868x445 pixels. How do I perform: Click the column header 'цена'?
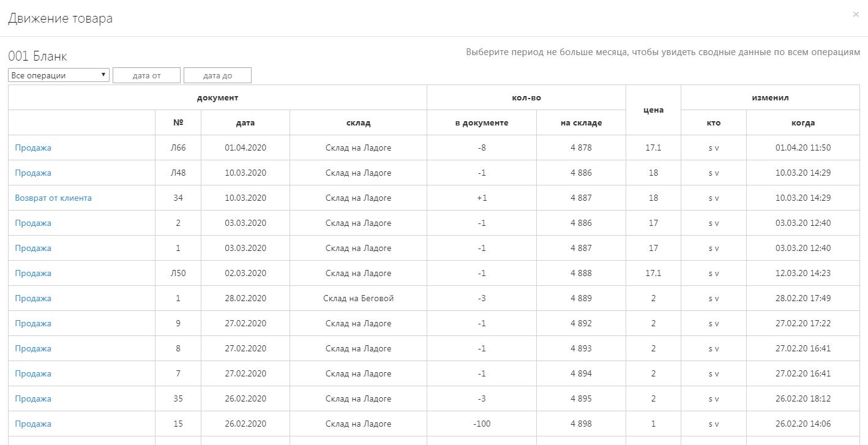(x=653, y=110)
